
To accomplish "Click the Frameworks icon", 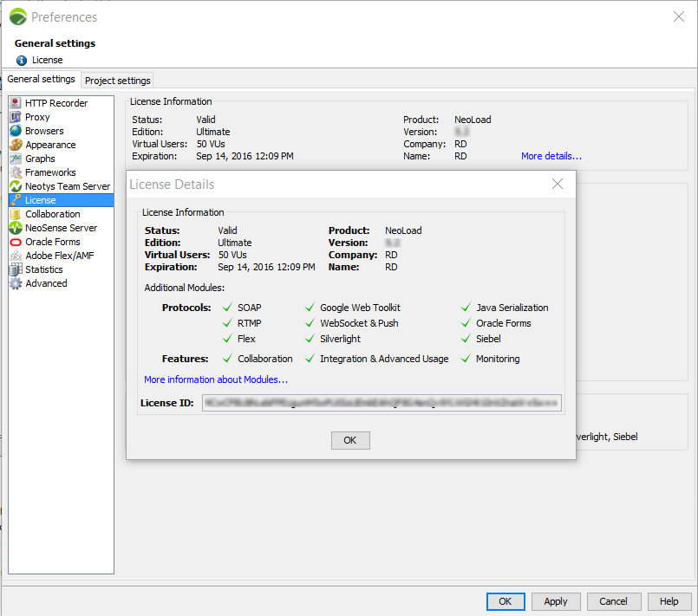I will point(16,172).
